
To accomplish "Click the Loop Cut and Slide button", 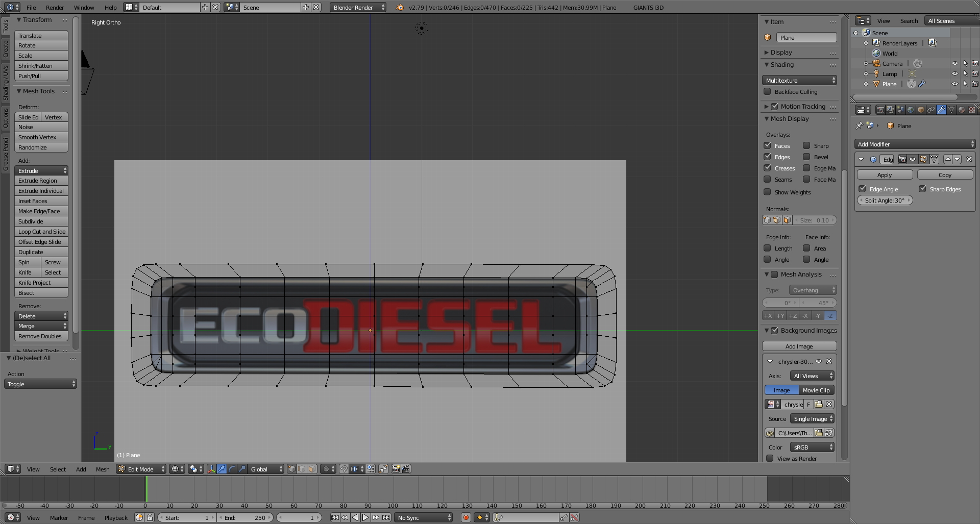I will point(41,232).
